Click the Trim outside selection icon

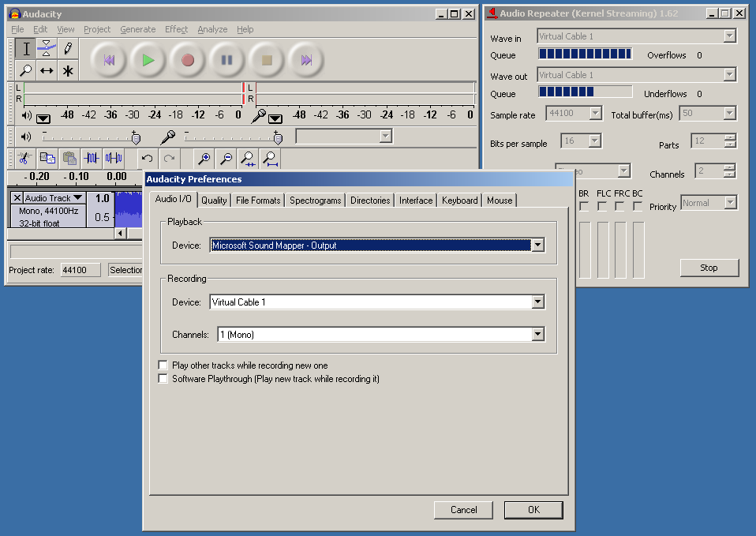tap(91, 158)
